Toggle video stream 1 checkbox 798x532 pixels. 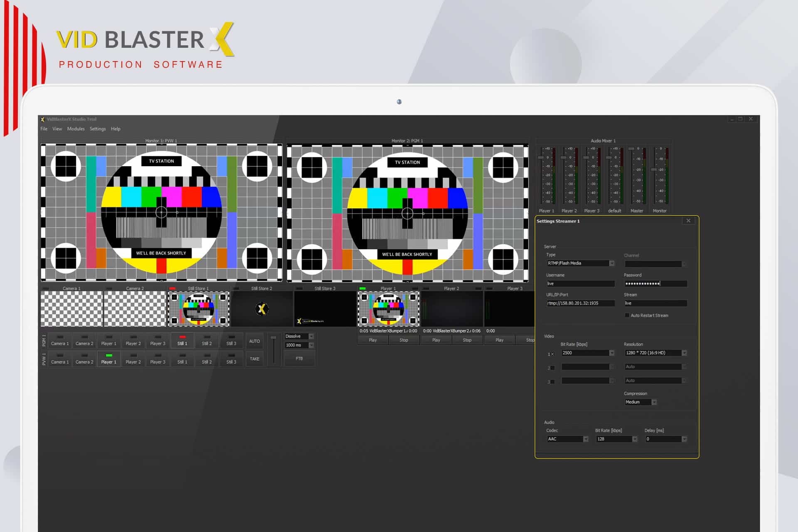point(552,354)
